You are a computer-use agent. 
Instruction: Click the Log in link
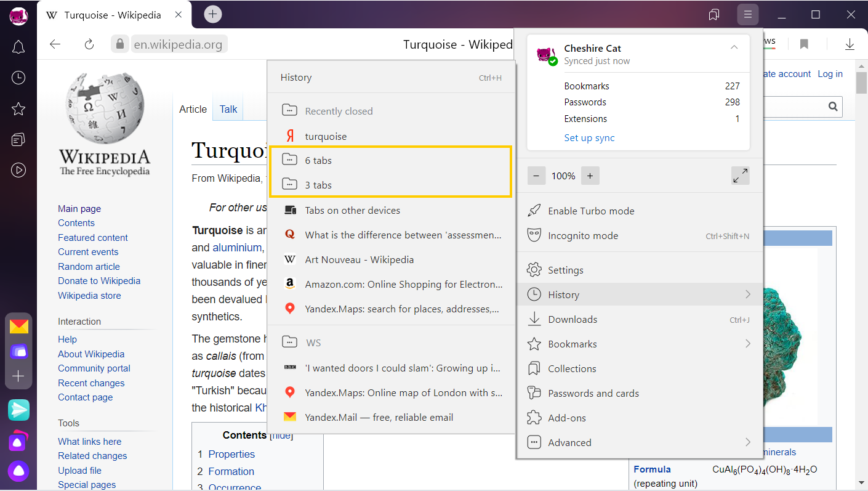tap(830, 74)
